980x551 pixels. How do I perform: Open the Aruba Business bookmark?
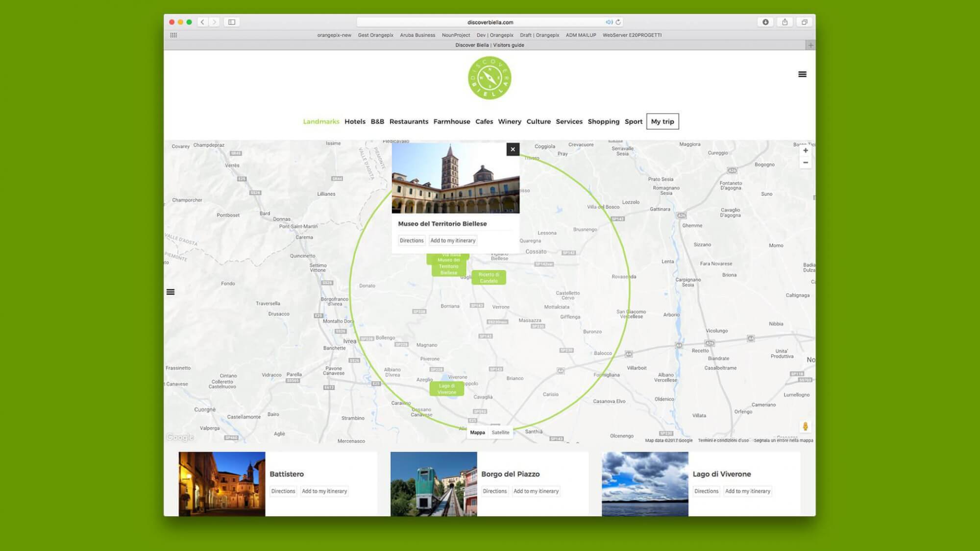click(417, 35)
